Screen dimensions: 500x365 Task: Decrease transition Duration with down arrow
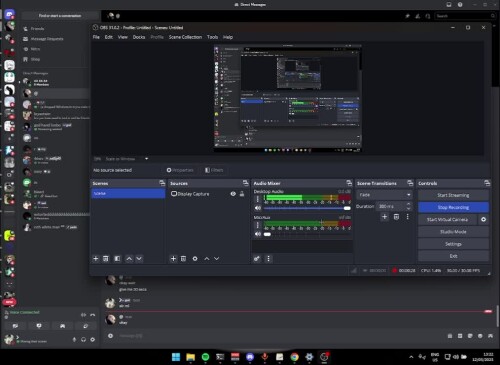click(x=409, y=209)
